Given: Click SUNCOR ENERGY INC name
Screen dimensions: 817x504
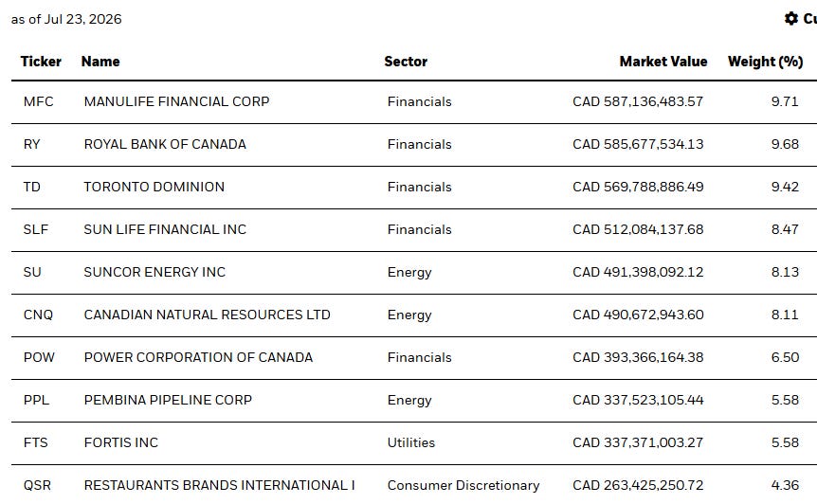Looking at the screenshot, I should point(154,272).
